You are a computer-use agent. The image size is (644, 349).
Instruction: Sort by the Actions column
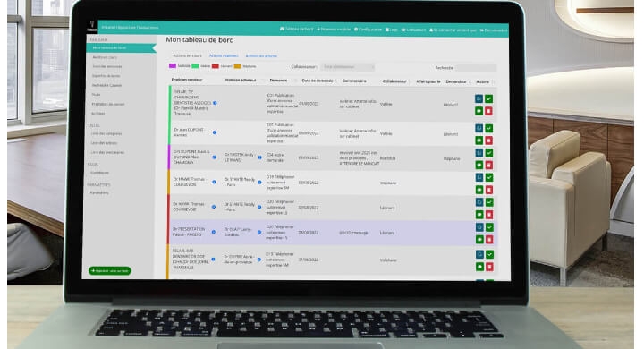click(483, 82)
